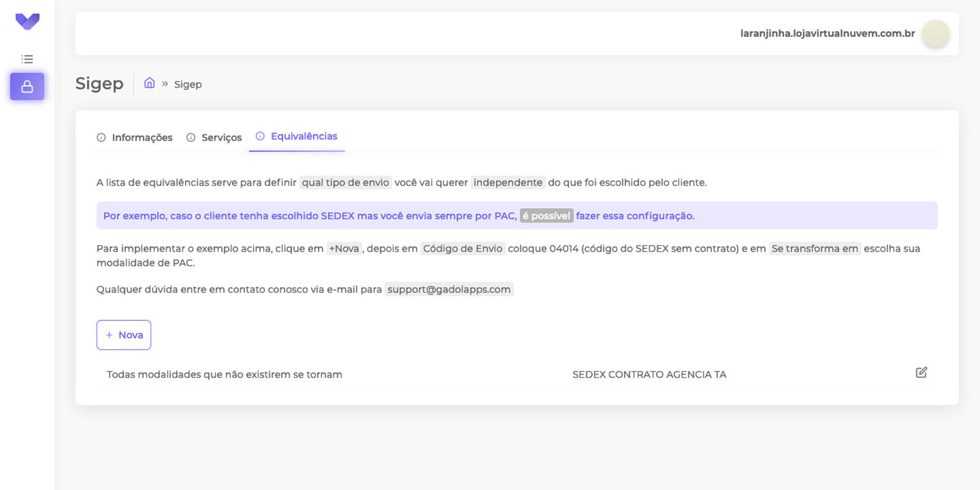Click the store domain laranjinha.lojavirtualnuvem.com.br
Image resolution: width=980 pixels, height=490 pixels.
click(827, 34)
